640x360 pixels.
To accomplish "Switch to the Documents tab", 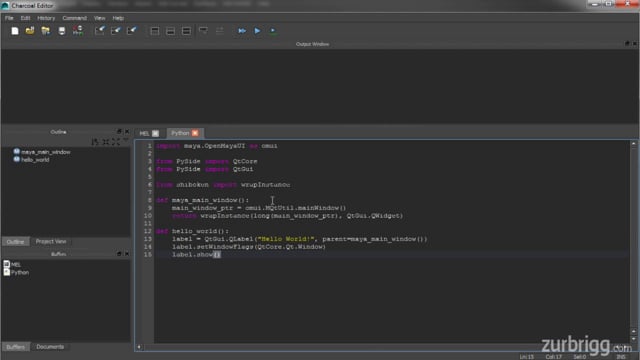I will [50, 347].
